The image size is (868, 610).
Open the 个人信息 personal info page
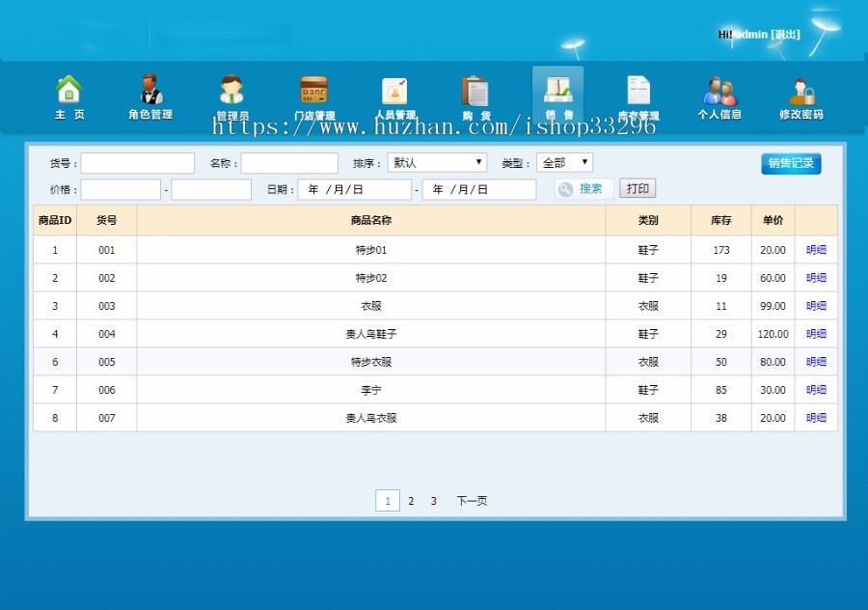click(719, 95)
